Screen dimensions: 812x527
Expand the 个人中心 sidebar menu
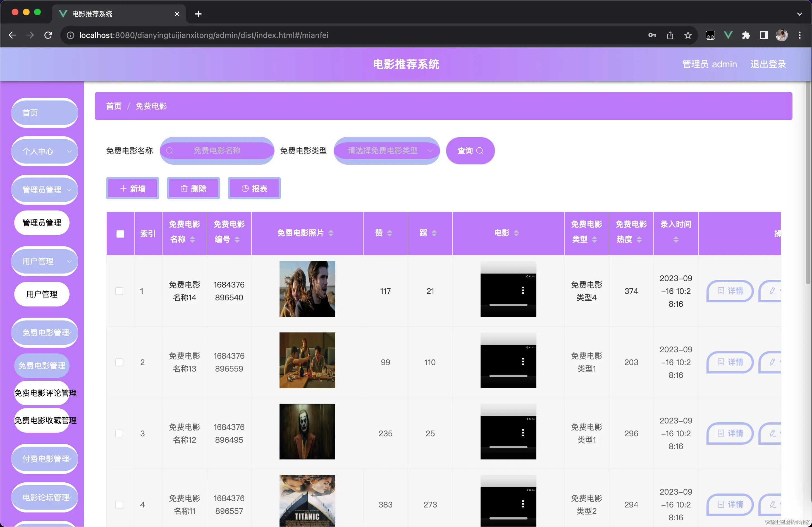[x=45, y=151]
